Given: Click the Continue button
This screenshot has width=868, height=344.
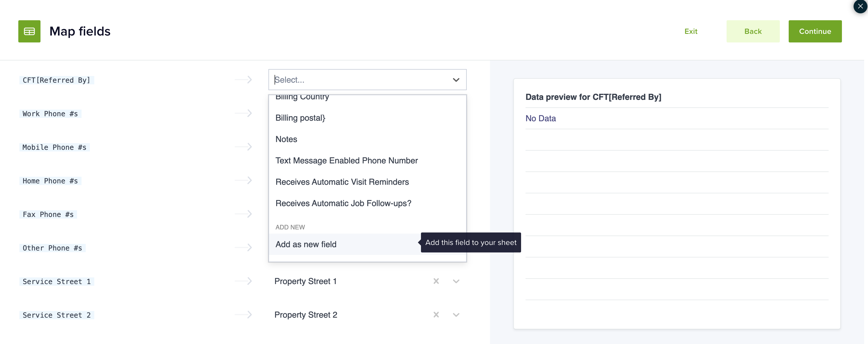Looking at the screenshot, I should pos(815,31).
